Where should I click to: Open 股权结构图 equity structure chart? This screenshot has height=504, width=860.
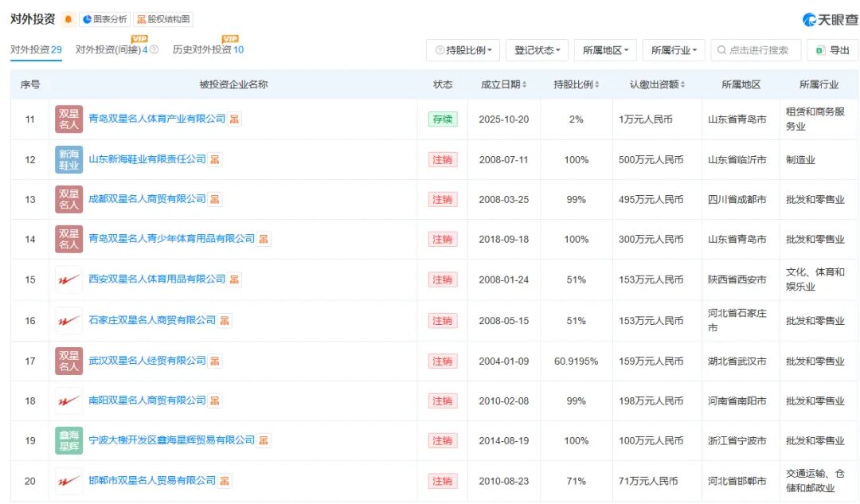tap(163, 19)
